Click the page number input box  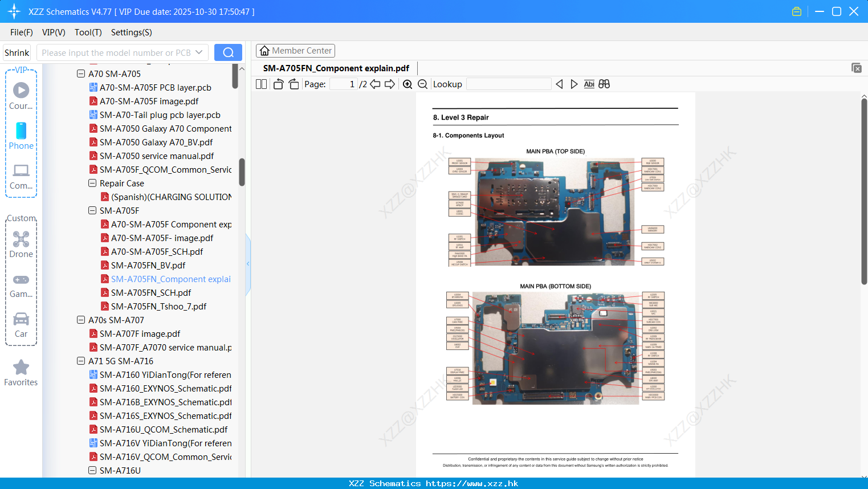[344, 84]
